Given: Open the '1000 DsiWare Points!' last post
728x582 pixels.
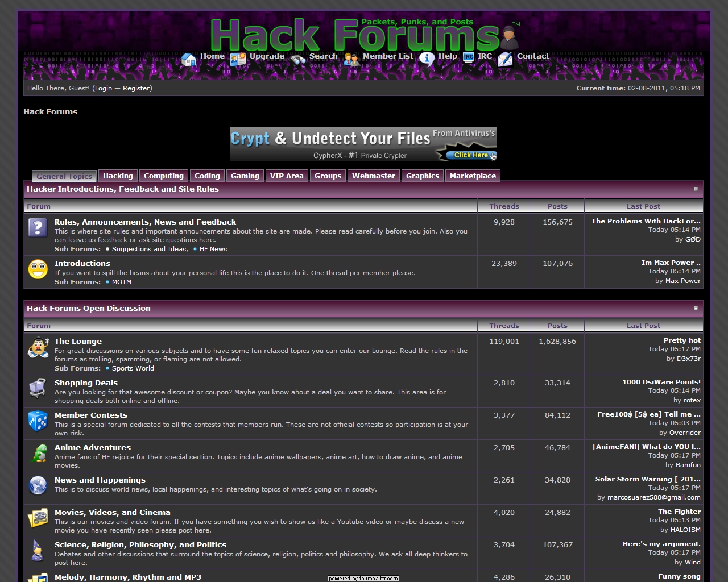Looking at the screenshot, I should click(x=661, y=382).
